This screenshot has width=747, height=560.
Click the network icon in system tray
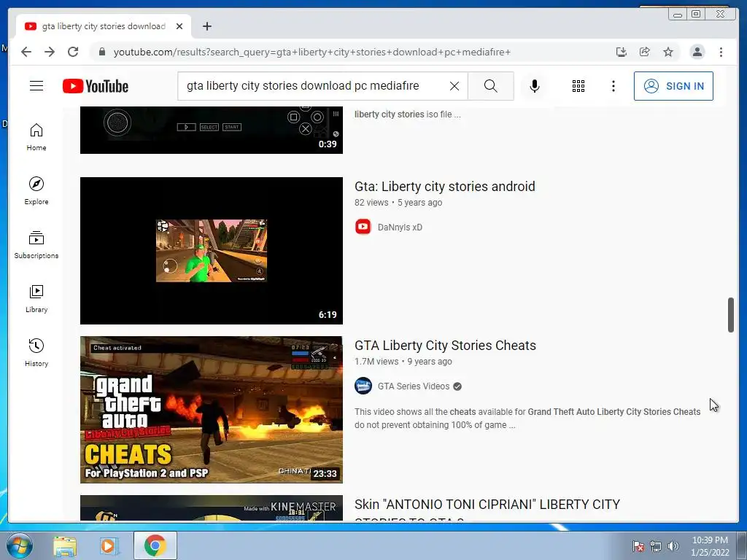(656, 546)
